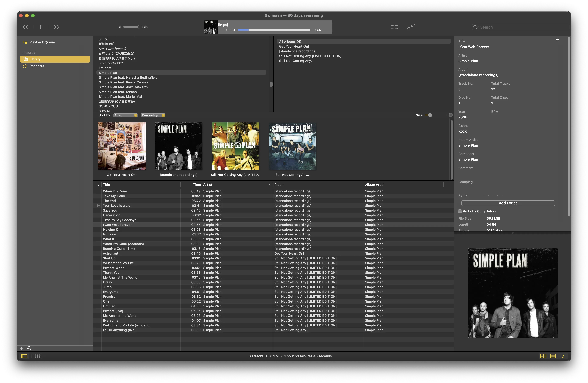The width and height of the screenshot is (588, 383).
Task: Select the track Astronaut
Action: [x=273, y=254]
